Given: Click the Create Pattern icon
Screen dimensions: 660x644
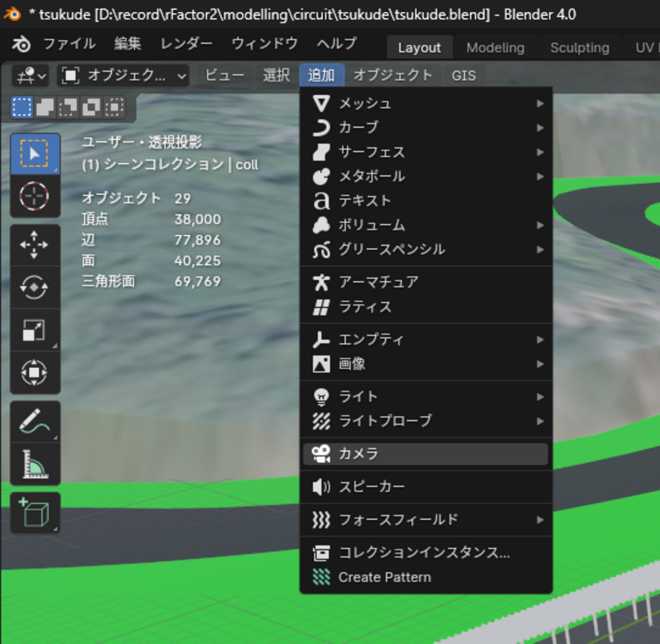Looking at the screenshot, I should click(x=321, y=577).
